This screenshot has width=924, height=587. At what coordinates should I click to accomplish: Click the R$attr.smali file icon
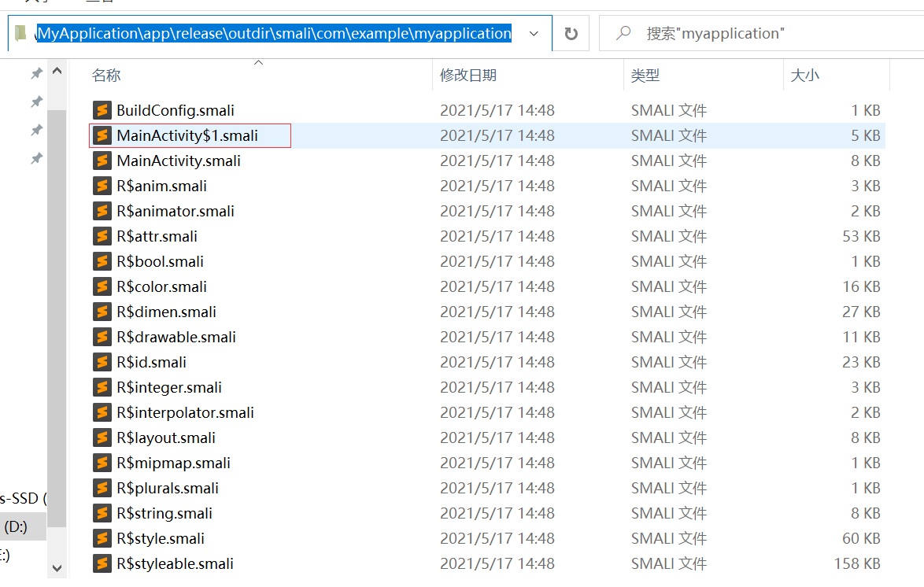point(102,236)
